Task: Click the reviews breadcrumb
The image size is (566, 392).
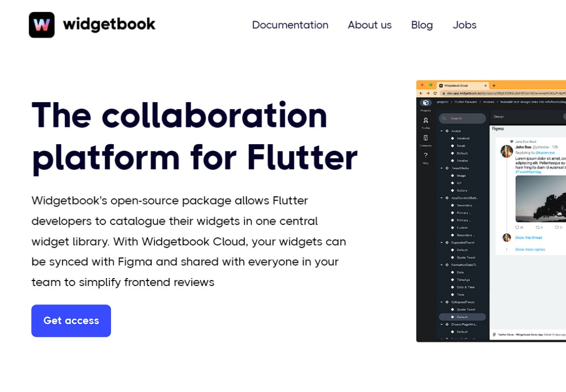Action: 489,102
